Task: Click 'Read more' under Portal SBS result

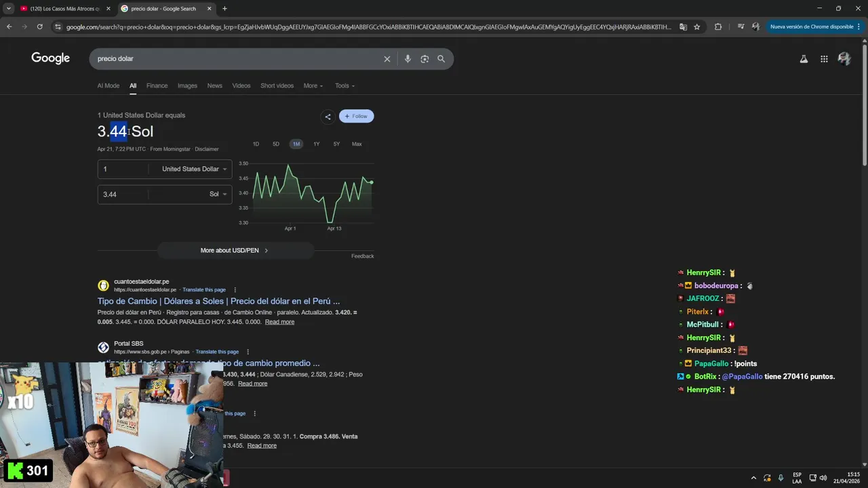Action: tap(252, 384)
